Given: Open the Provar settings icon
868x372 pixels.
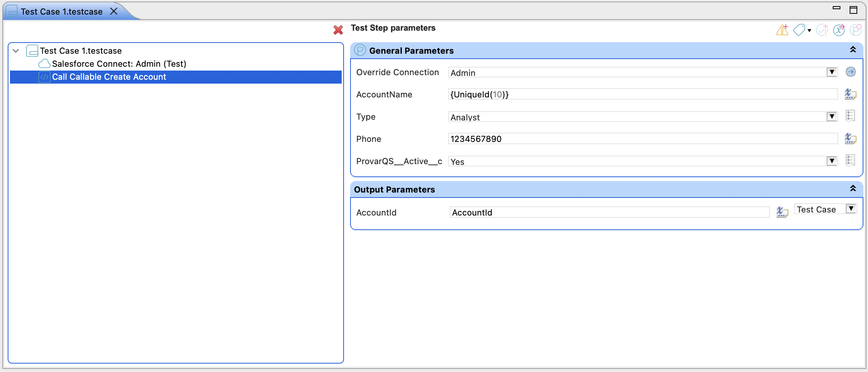Looking at the screenshot, I should [856, 30].
